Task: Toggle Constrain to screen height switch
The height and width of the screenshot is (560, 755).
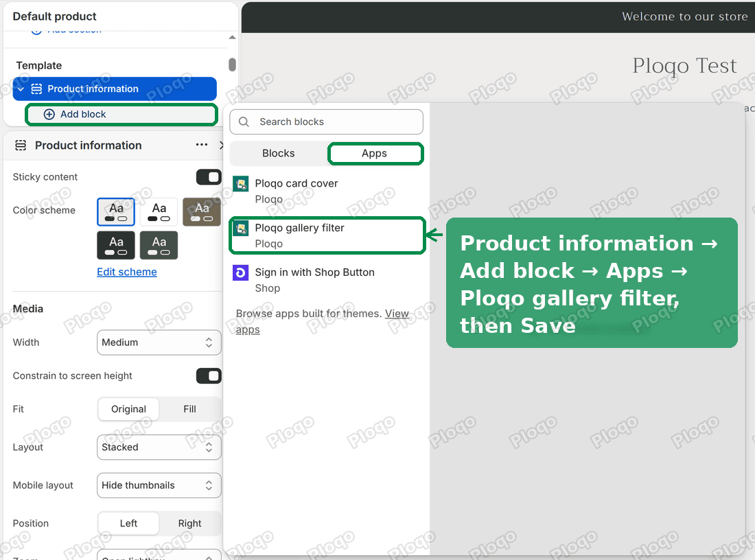Action: point(209,376)
